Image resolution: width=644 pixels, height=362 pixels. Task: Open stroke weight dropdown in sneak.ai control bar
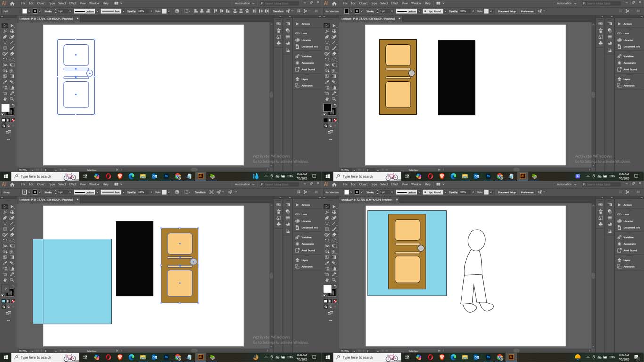[393, 192]
